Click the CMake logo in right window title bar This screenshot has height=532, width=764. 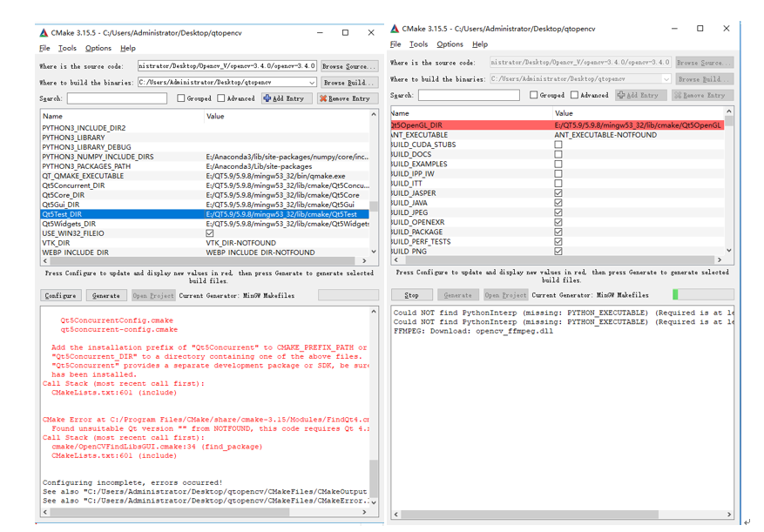[395, 29]
